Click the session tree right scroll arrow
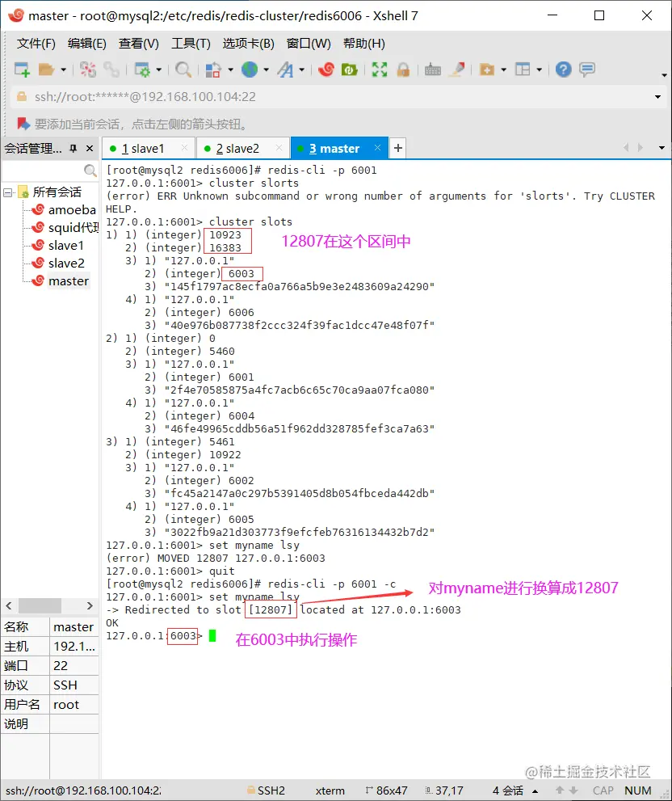 click(x=90, y=606)
